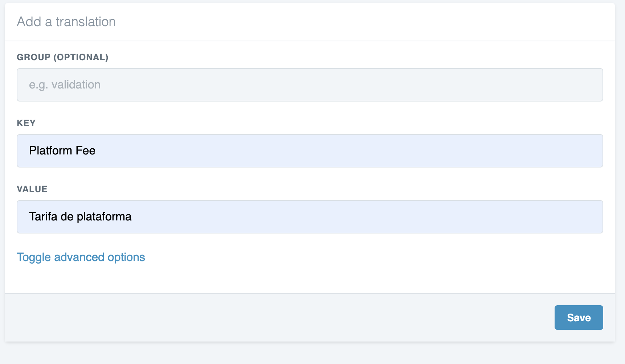This screenshot has height=364, width=625.
Task: Click the KEY field label
Action: click(x=26, y=123)
